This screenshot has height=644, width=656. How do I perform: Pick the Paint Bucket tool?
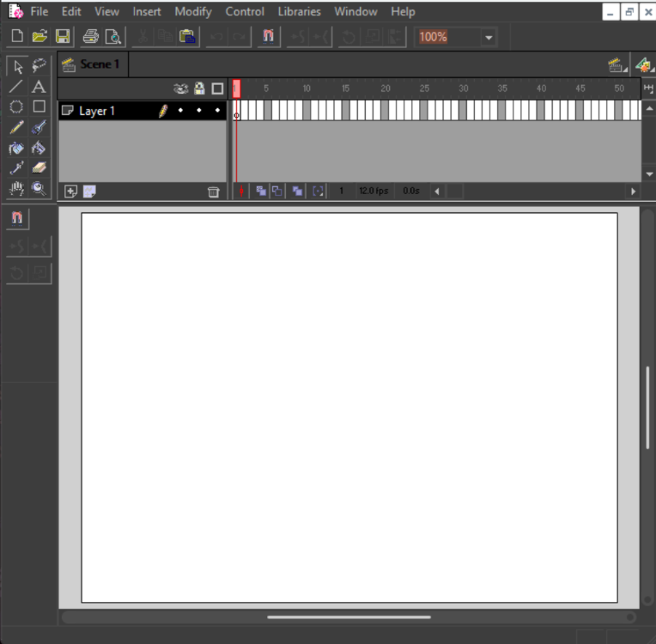[x=39, y=149]
